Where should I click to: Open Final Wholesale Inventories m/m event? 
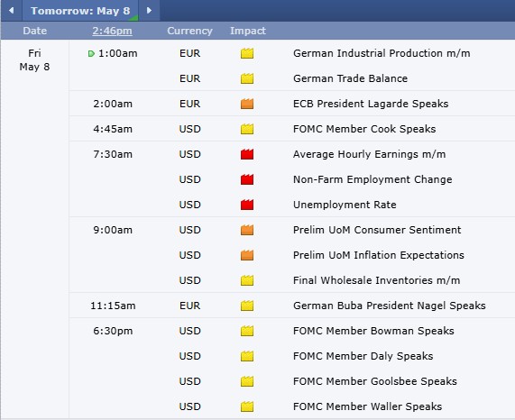pos(377,281)
